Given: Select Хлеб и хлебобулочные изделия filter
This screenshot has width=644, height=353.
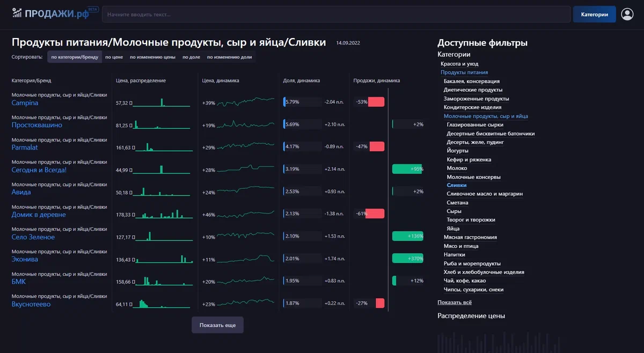Looking at the screenshot, I should click(484, 272).
